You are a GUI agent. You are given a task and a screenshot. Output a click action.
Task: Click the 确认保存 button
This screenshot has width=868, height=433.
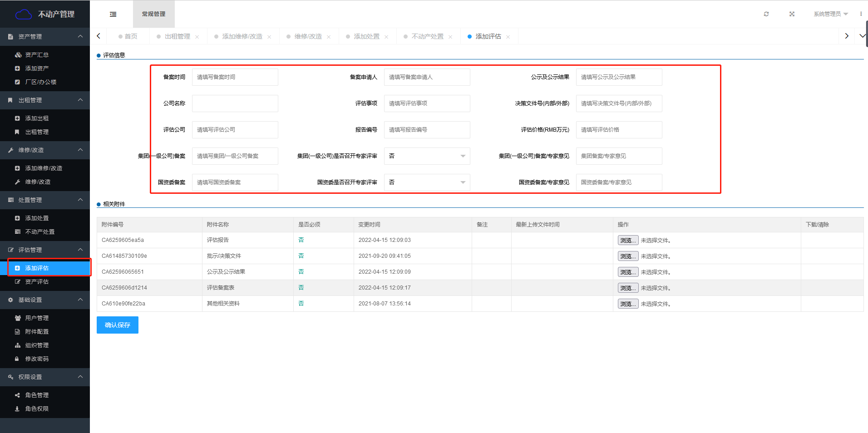[118, 325]
